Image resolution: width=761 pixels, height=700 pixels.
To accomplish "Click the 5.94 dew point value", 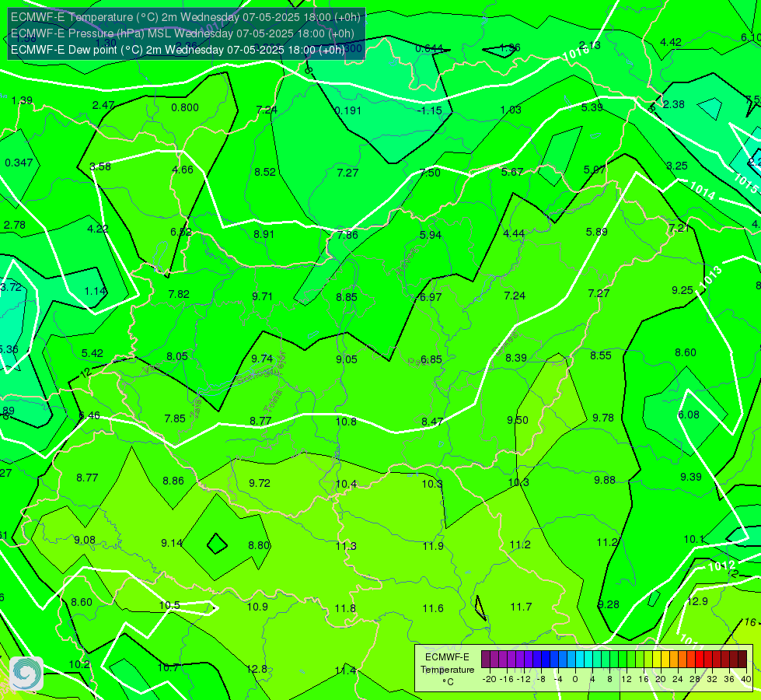I will point(431,235).
